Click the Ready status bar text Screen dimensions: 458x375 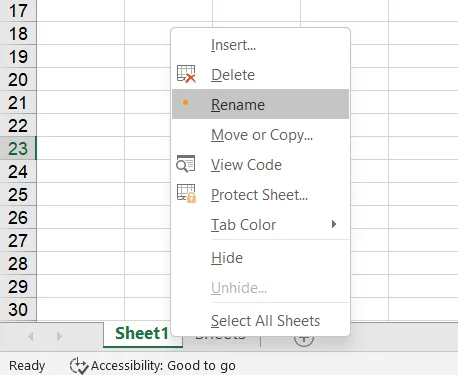point(27,366)
